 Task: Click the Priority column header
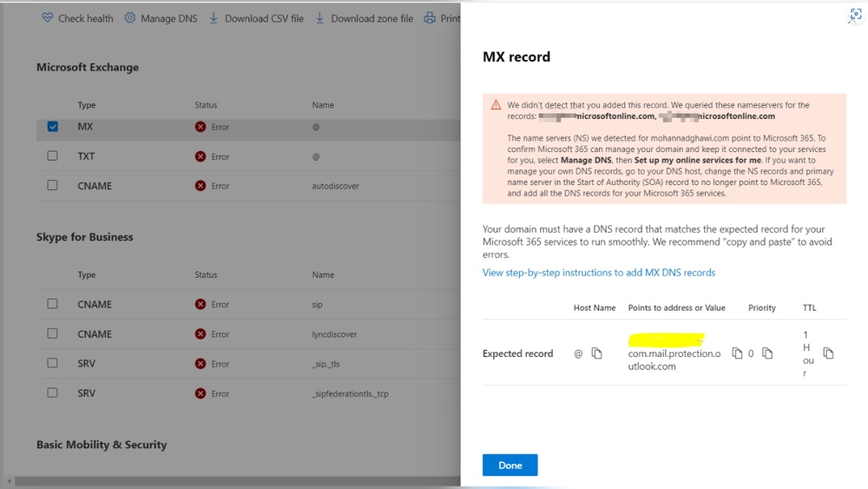tap(762, 308)
